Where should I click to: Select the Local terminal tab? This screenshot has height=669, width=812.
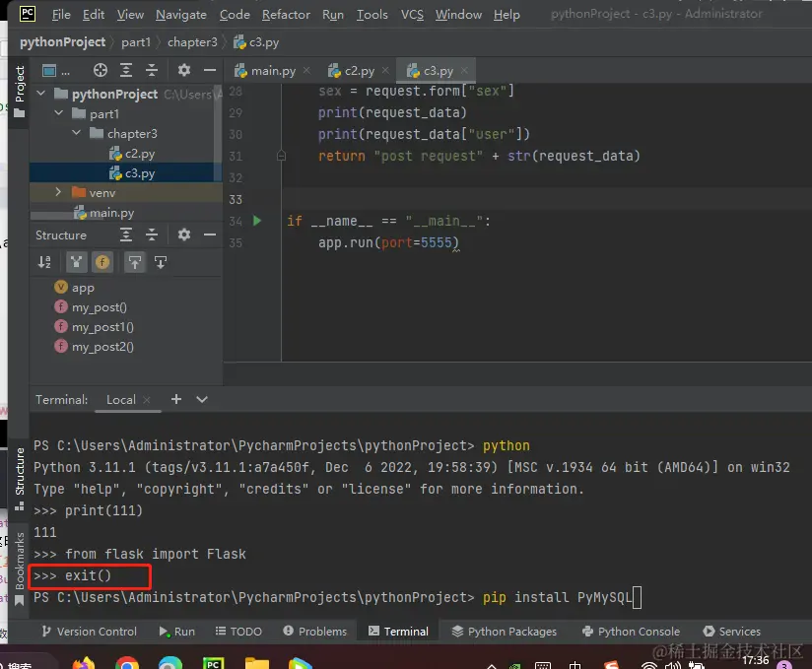[120, 400]
